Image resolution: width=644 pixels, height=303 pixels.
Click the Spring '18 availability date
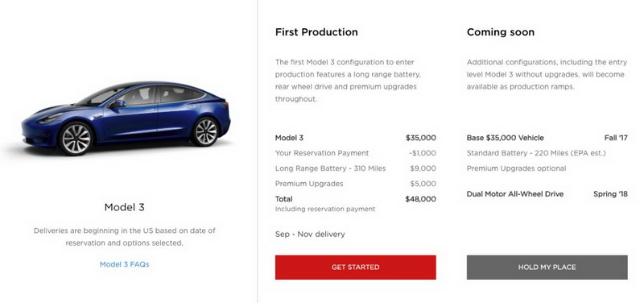tap(610, 194)
